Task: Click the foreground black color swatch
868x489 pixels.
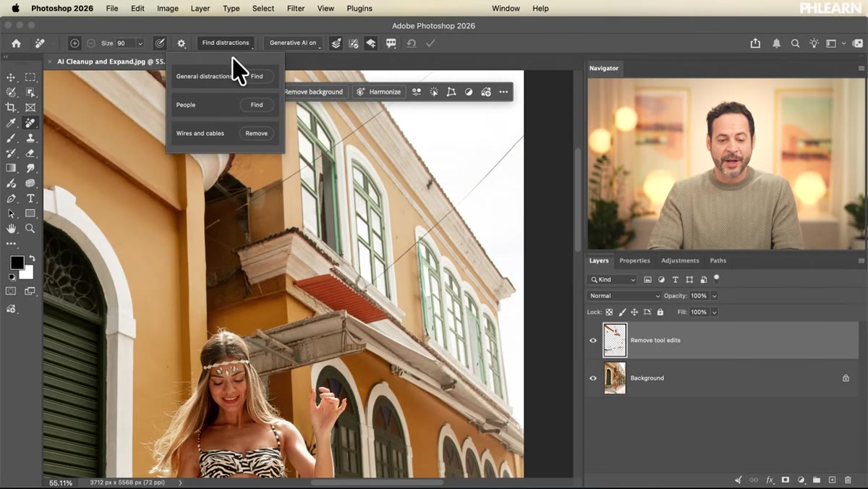Action: coord(16,262)
